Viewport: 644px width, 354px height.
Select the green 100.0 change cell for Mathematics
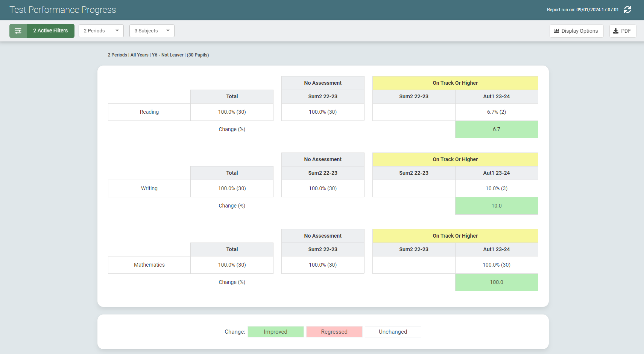497,282
